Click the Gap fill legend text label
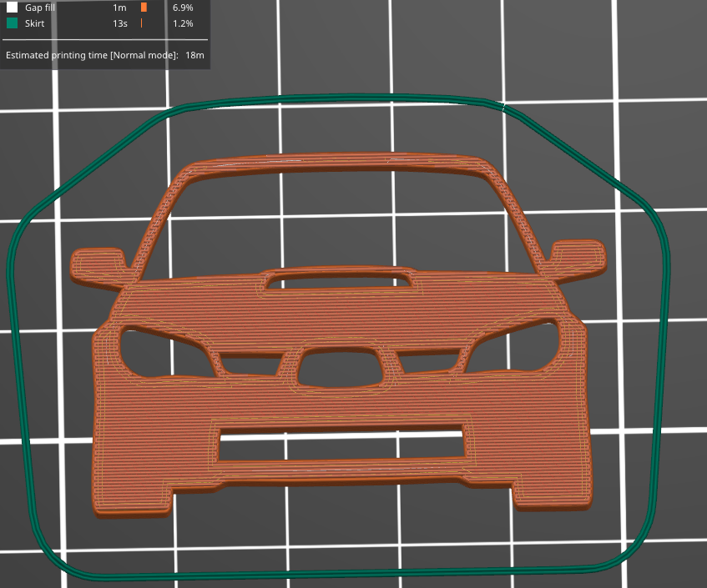Screen dimensions: 707x588 pos(39,8)
